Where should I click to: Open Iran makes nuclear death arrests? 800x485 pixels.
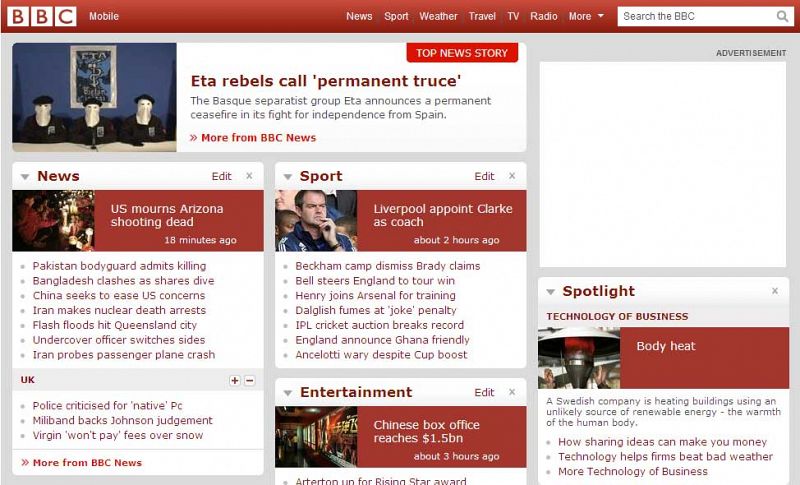pos(119,311)
